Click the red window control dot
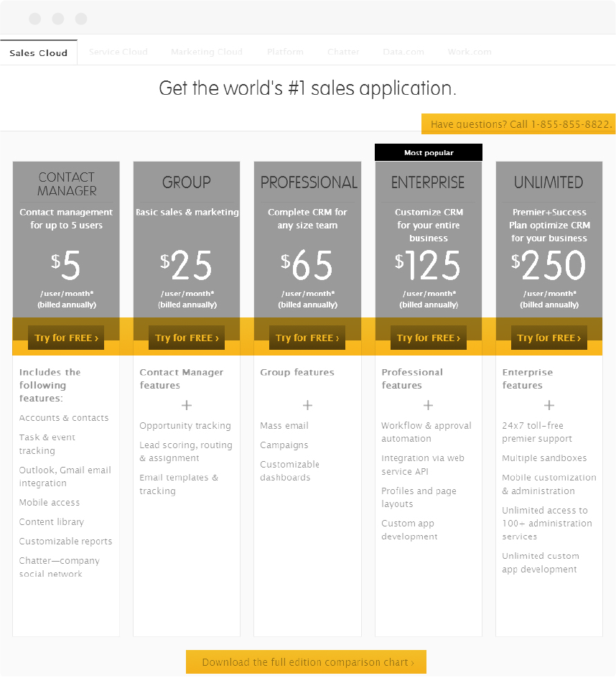This screenshot has height=678, width=616. coord(34,18)
